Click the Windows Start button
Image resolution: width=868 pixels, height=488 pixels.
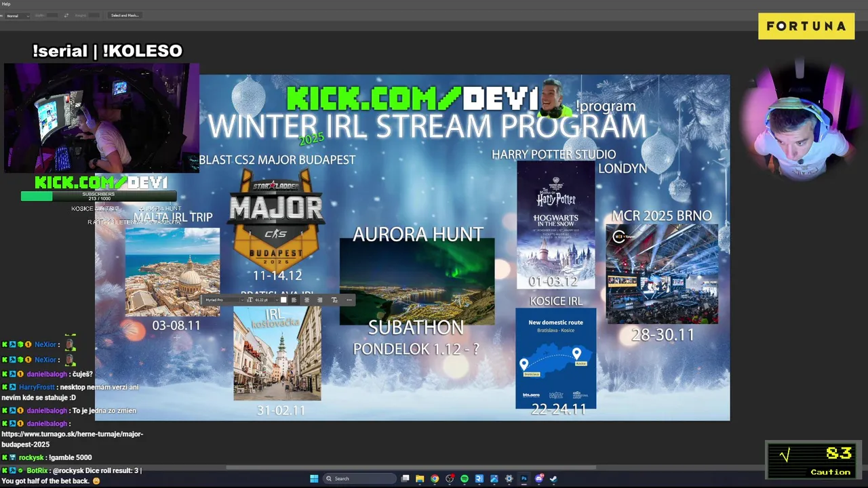(314, 479)
